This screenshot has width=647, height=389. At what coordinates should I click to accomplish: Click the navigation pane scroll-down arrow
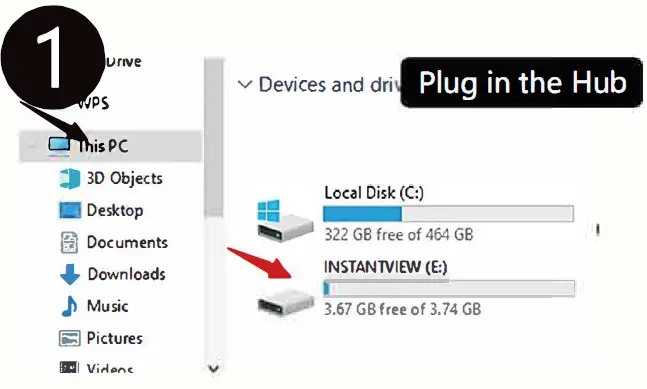click(214, 368)
